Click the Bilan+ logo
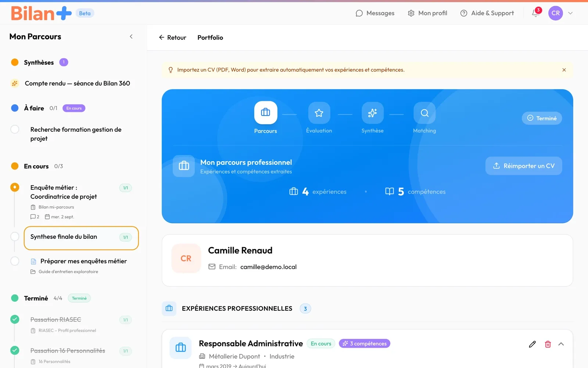 click(x=41, y=13)
